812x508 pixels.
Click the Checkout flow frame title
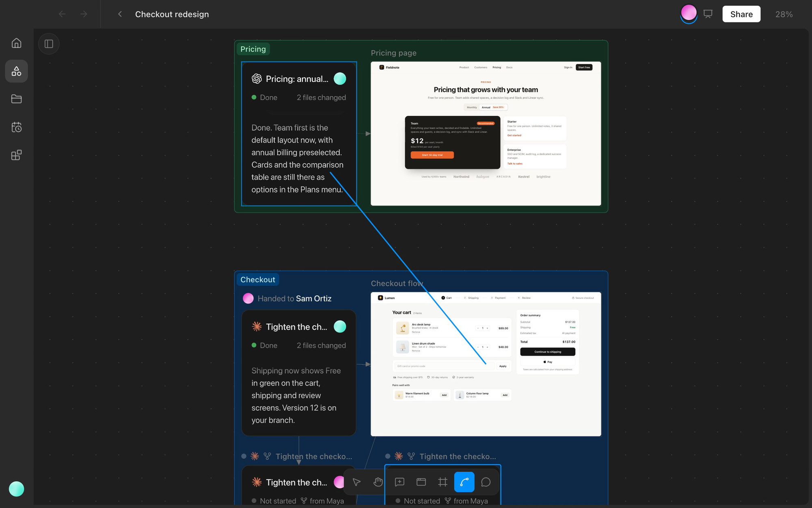point(397,284)
